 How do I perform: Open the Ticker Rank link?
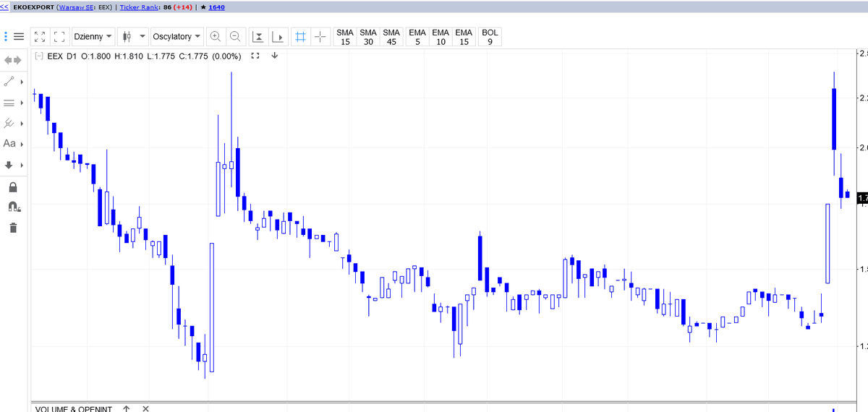(140, 7)
